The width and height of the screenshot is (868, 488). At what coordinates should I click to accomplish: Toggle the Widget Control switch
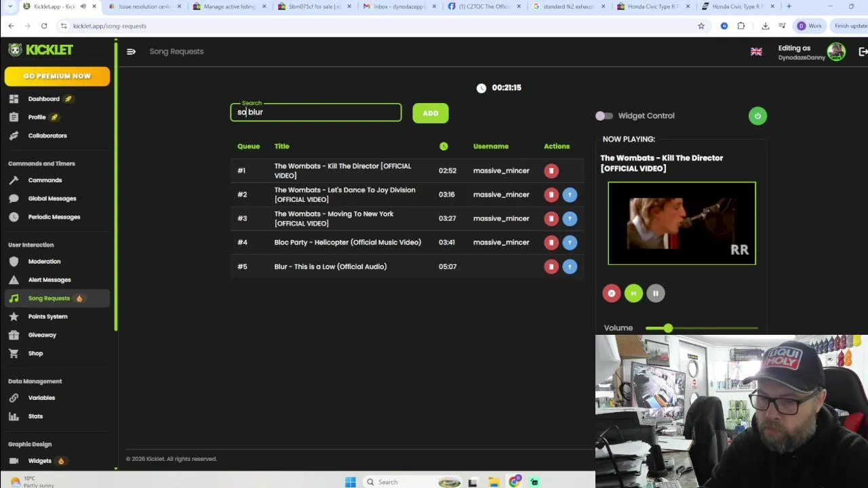pyautogui.click(x=604, y=116)
